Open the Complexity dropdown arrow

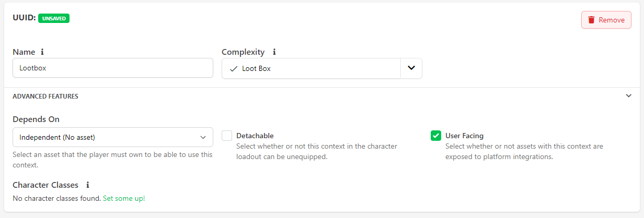point(411,68)
